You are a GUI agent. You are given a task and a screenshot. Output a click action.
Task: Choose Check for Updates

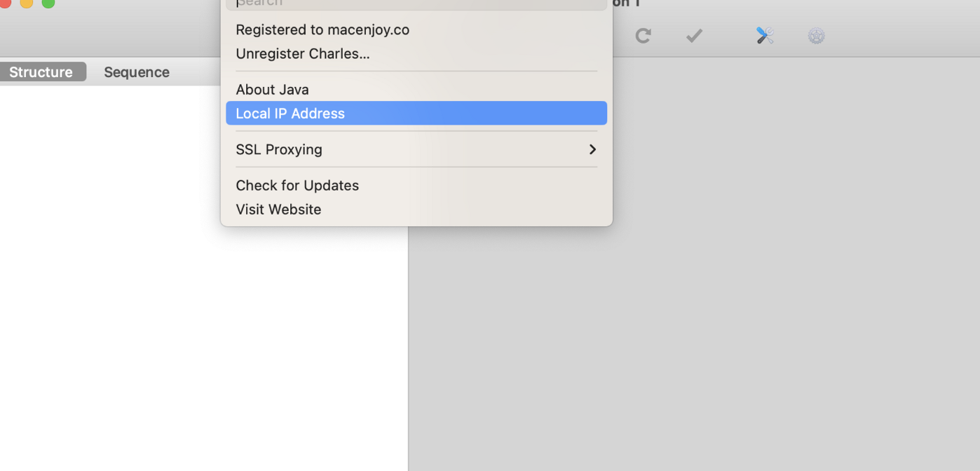coord(297,185)
